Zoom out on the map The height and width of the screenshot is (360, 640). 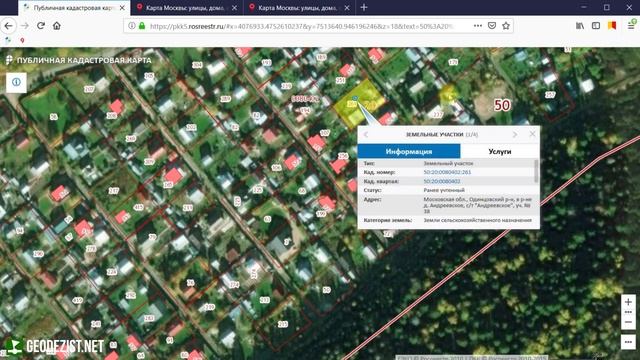(628, 322)
